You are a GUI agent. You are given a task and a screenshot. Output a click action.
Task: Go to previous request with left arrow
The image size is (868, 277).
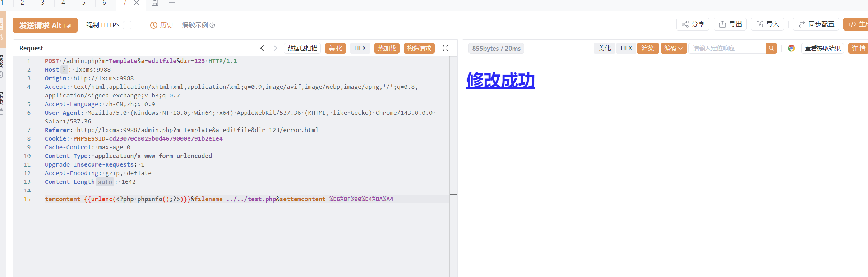tap(262, 48)
